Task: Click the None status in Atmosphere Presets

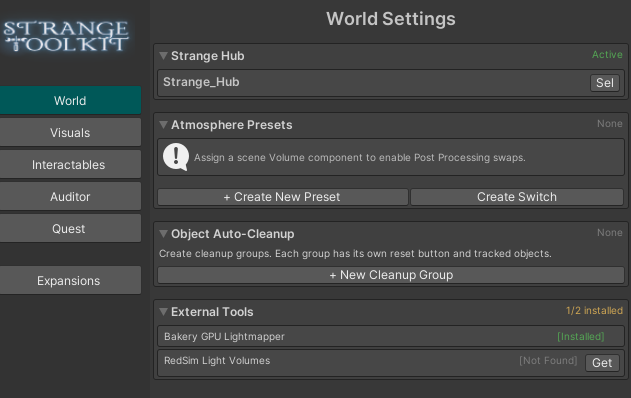Action: [610, 124]
